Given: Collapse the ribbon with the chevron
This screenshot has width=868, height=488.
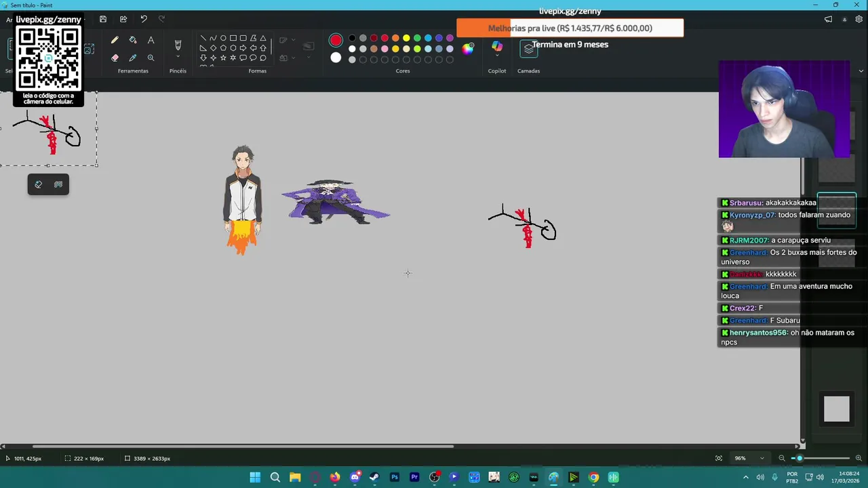Looking at the screenshot, I should 861,70.
